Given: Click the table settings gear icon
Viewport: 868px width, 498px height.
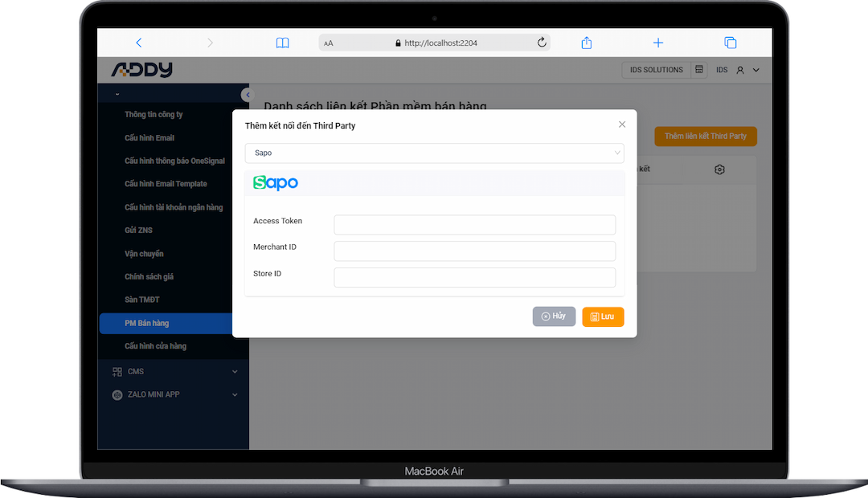Looking at the screenshot, I should [719, 169].
